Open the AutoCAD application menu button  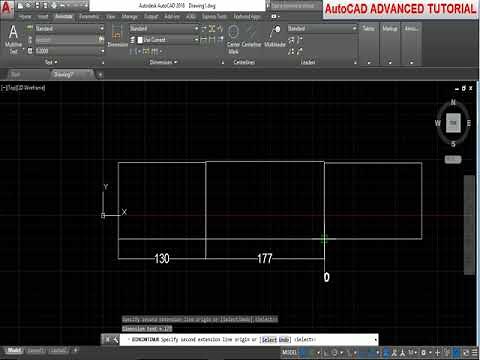7,7
